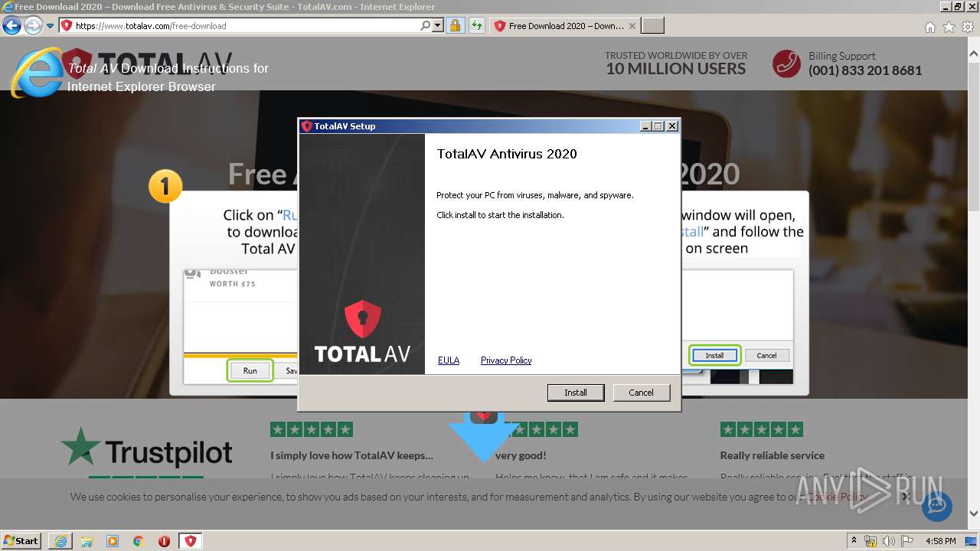Click the Billing Support phone number
Image resolution: width=980 pixels, height=551 pixels.
[x=865, y=70]
